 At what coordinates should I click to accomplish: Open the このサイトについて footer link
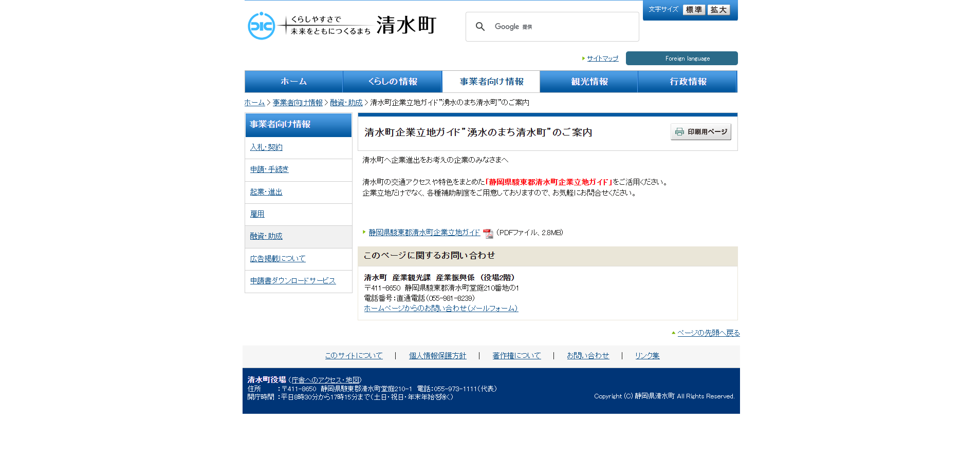(354, 356)
